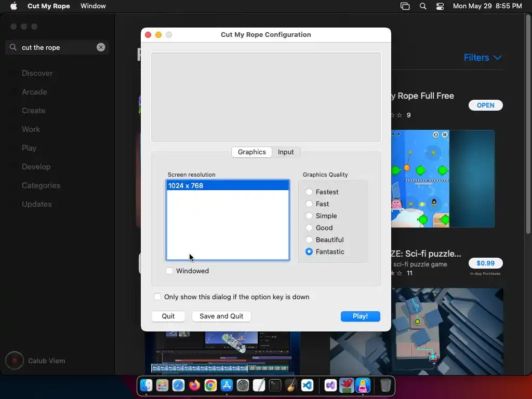This screenshot has width=532, height=399.
Task: Go to Categories in App Store sidebar
Action: 41,185
